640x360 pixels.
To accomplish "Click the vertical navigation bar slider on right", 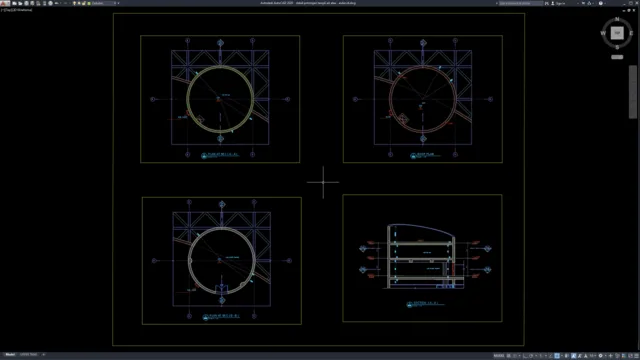I will click(x=633, y=92).
